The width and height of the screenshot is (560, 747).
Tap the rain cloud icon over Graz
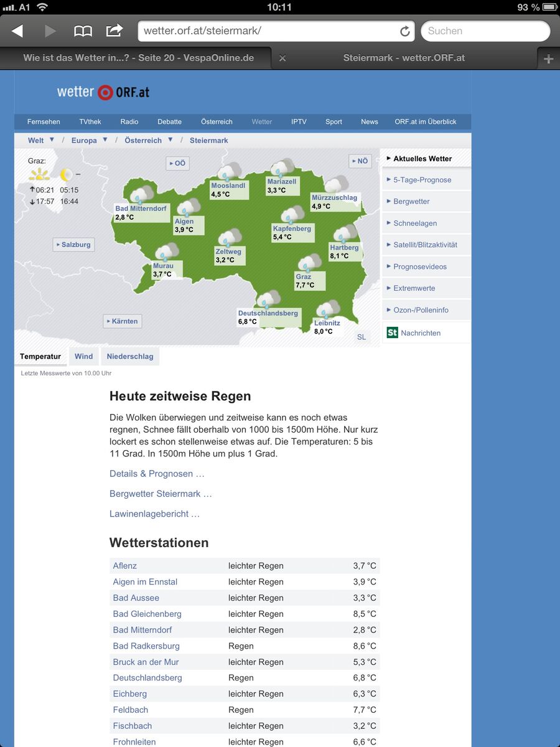pos(309,263)
